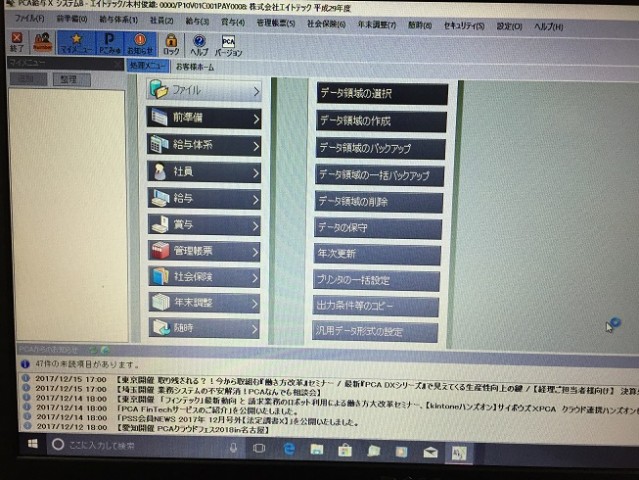
Task: Open the 年末調整(7) menu
Action: [377, 24]
